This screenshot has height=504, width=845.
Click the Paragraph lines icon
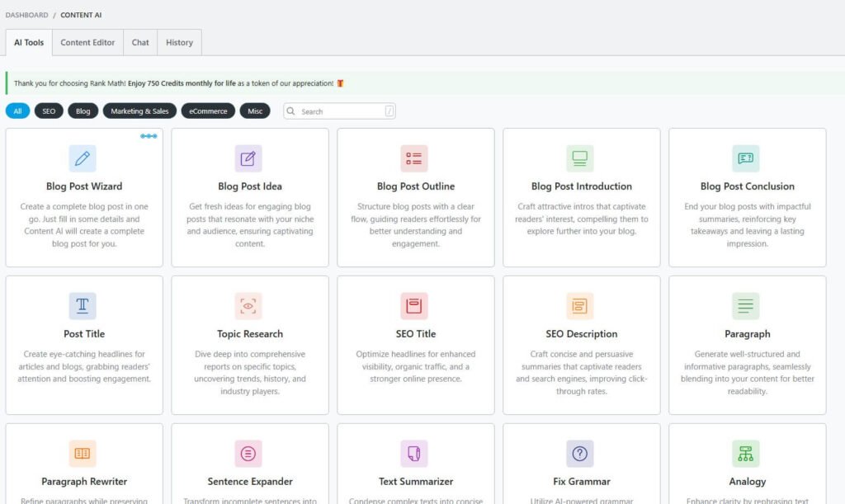click(x=746, y=306)
